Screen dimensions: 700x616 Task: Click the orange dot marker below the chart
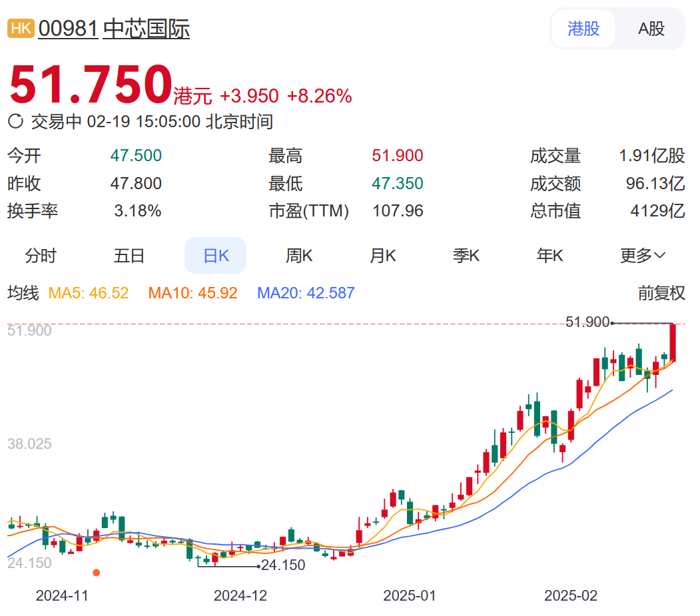[x=96, y=572]
